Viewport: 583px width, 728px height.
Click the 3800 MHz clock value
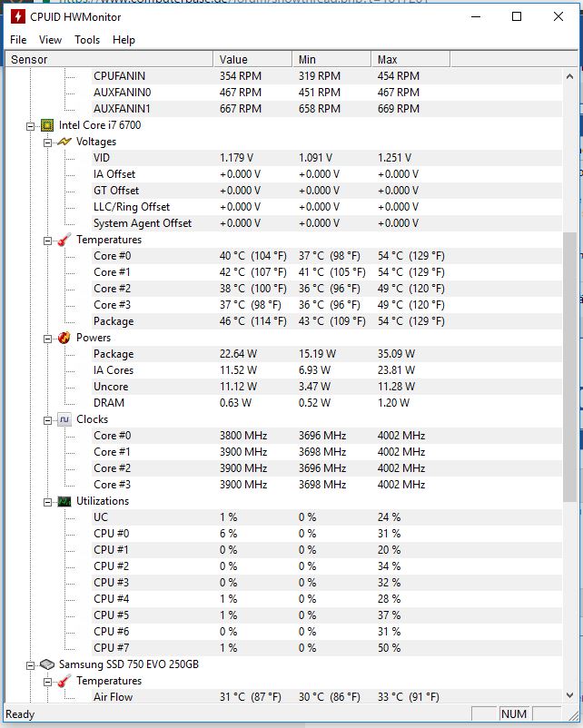[x=243, y=436]
